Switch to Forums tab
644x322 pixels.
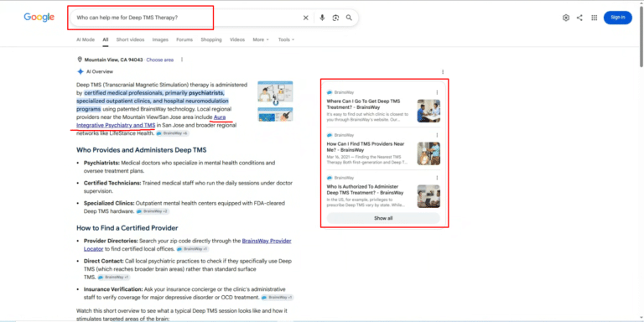click(184, 40)
